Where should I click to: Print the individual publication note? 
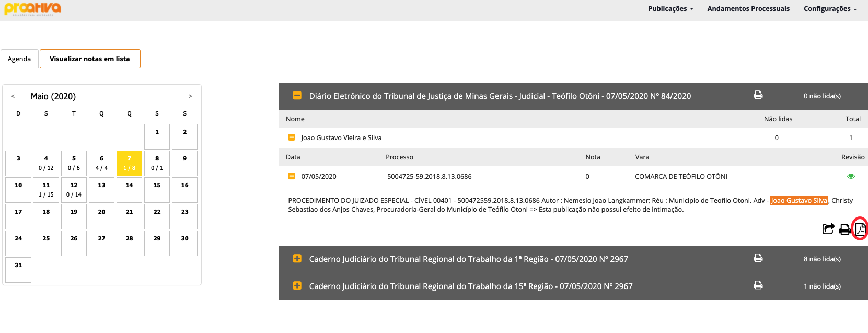[x=844, y=229]
